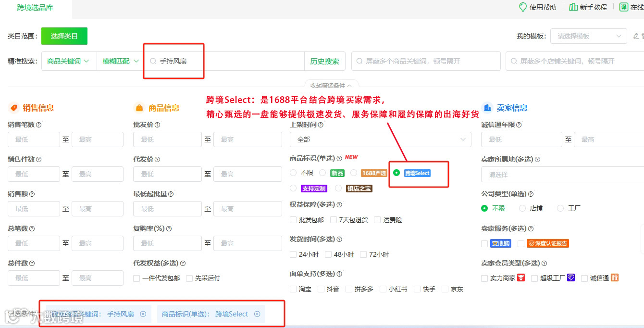
Task: Select the 不限 product label radio
Action: click(x=293, y=173)
